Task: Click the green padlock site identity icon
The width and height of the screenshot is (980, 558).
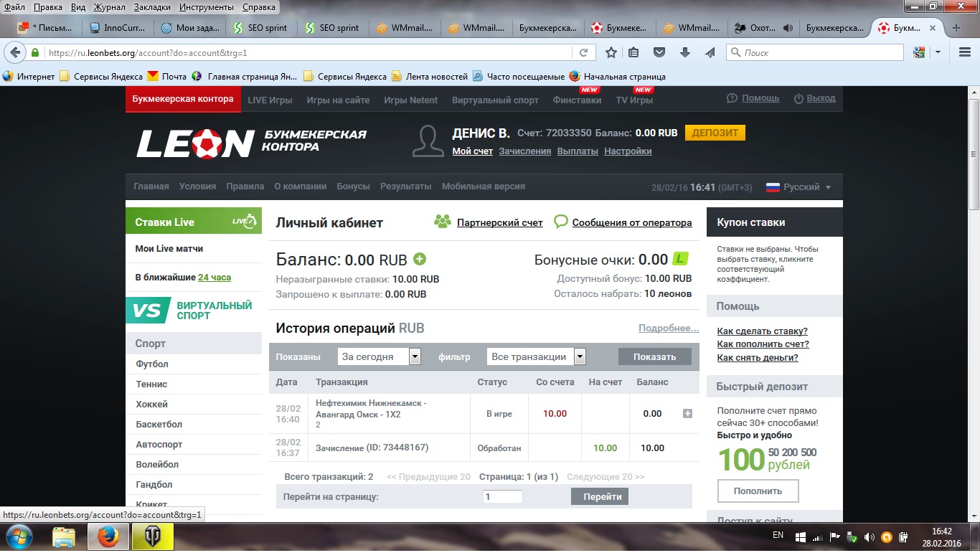Action: [x=34, y=53]
